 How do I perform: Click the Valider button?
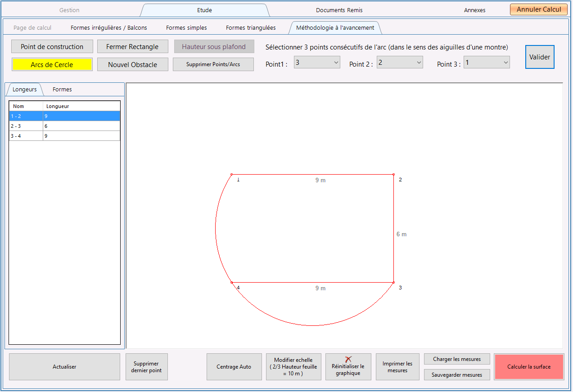coord(540,57)
